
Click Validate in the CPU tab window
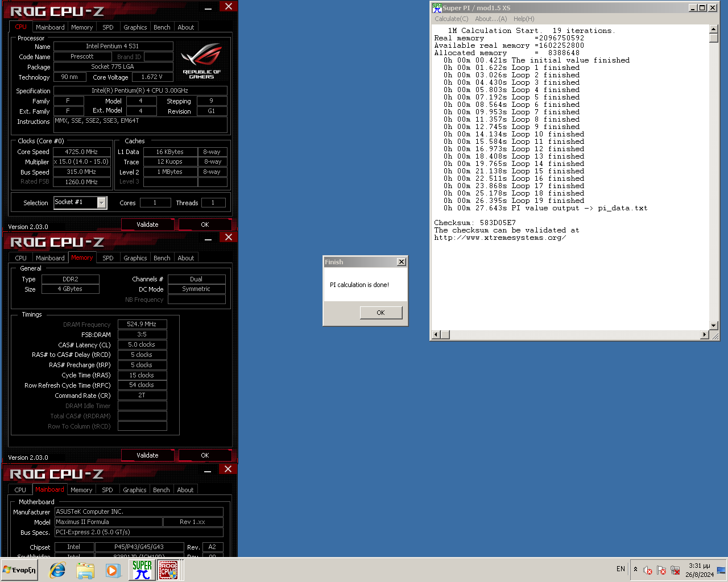pos(147,225)
